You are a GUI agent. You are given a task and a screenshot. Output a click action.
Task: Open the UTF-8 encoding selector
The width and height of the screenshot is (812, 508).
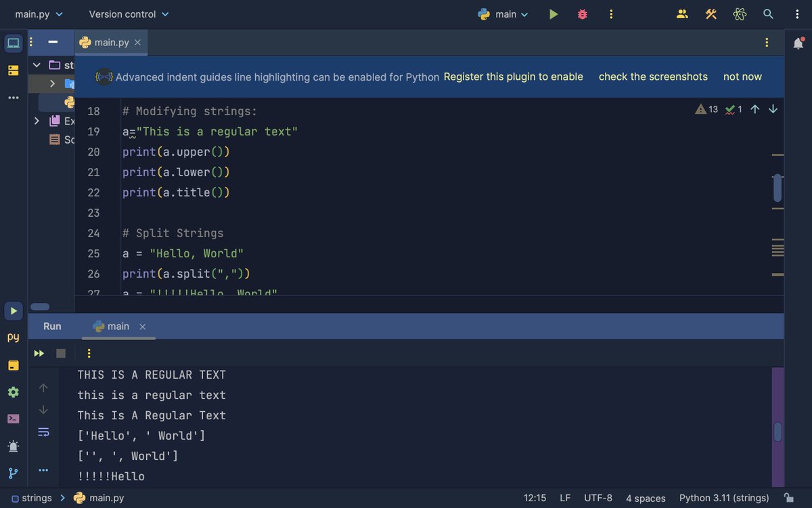[598, 498]
